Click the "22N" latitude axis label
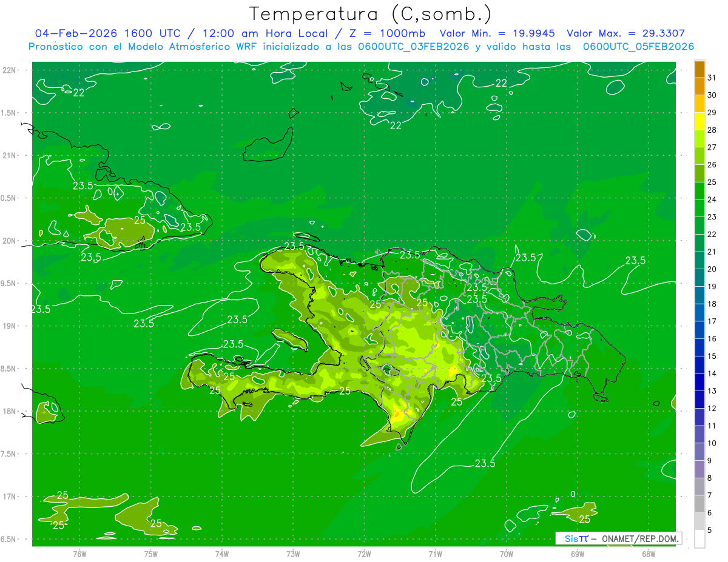Viewport: 728px width, 562px height. [x=9, y=70]
